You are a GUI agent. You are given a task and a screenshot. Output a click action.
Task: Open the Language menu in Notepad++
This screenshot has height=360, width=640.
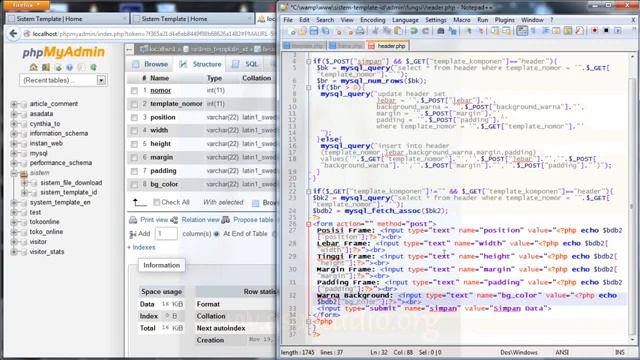pos(405,20)
